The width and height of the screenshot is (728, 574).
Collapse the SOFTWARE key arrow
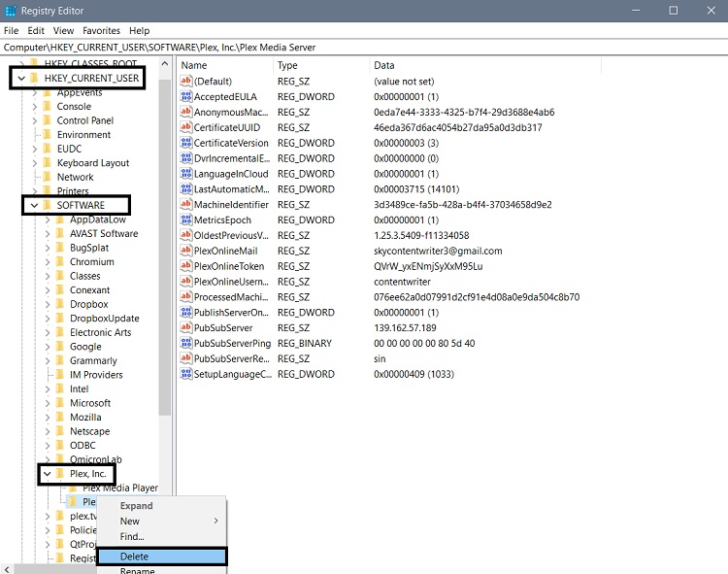coord(35,206)
